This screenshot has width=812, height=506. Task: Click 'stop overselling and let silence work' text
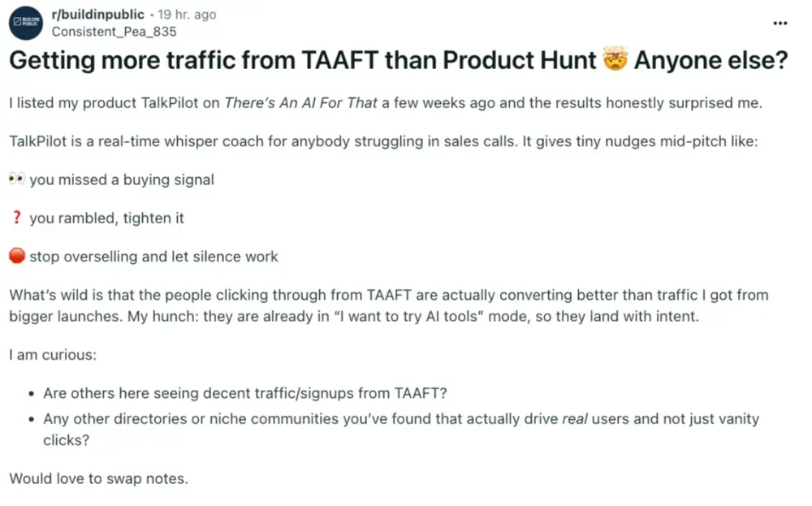point(153,257)
